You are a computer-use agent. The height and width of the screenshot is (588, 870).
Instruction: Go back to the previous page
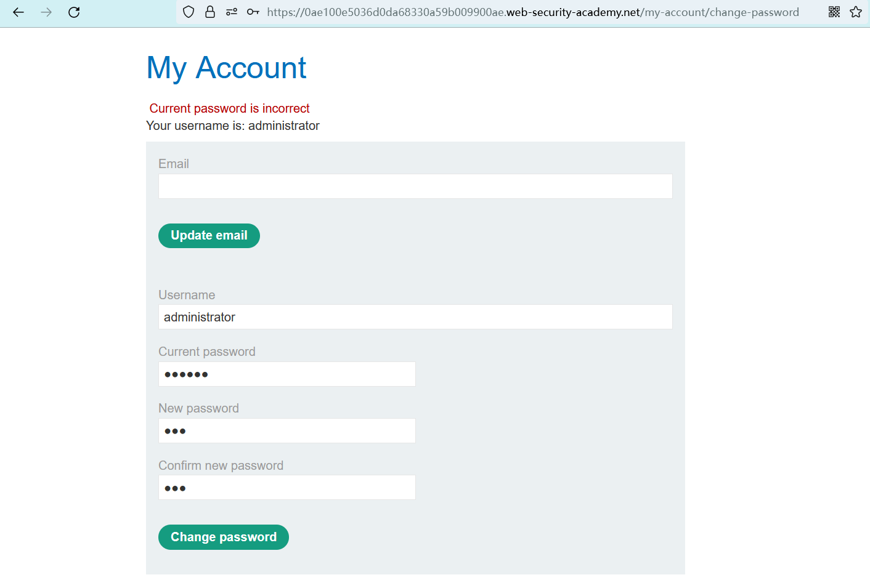coord(18,12)
